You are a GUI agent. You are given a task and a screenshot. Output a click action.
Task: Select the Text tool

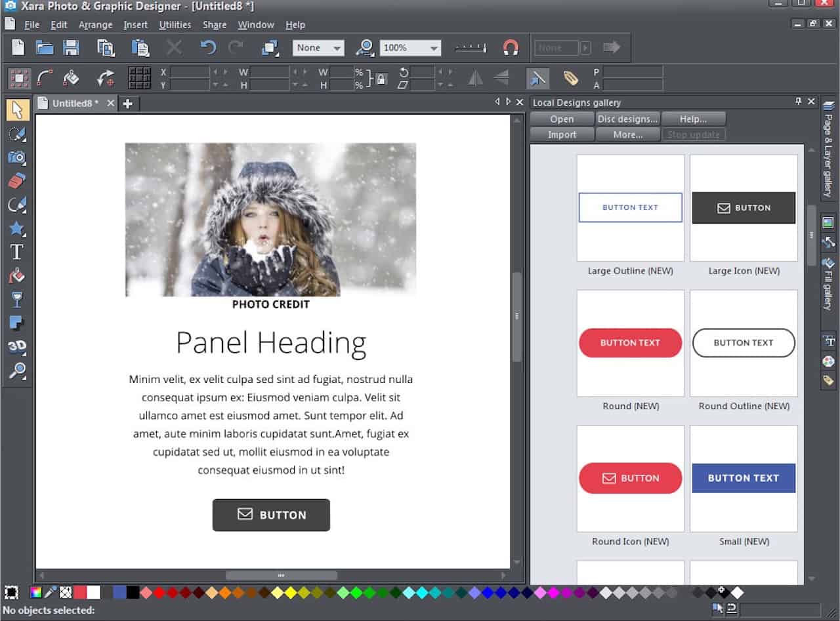point(17,252)
